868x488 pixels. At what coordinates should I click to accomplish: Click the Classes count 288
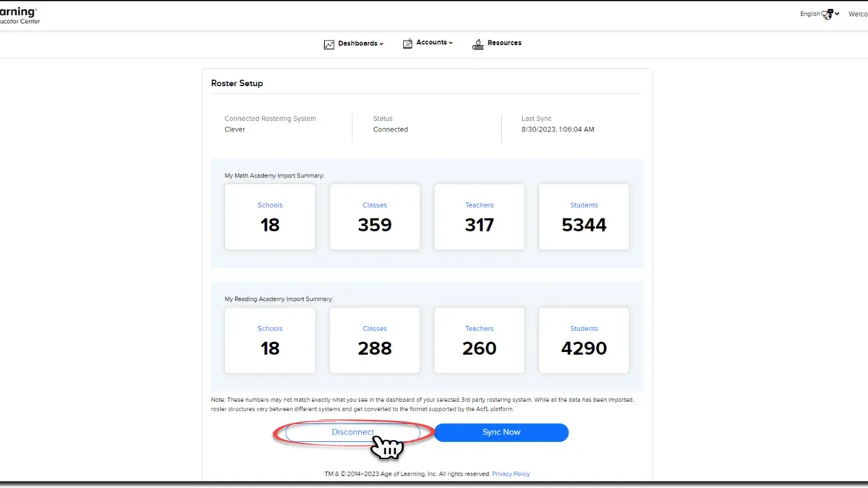click(x=375, y=348)
